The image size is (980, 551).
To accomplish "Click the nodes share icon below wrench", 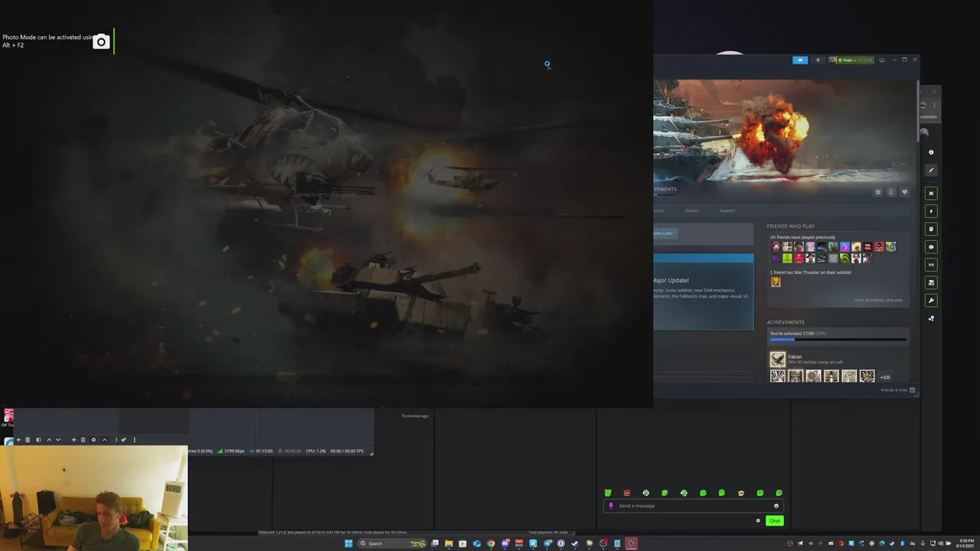I will coord(931,318).
